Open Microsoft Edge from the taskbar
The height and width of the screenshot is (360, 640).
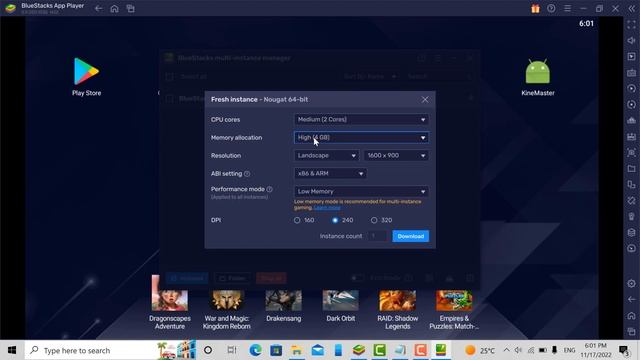tap(256, 350)
